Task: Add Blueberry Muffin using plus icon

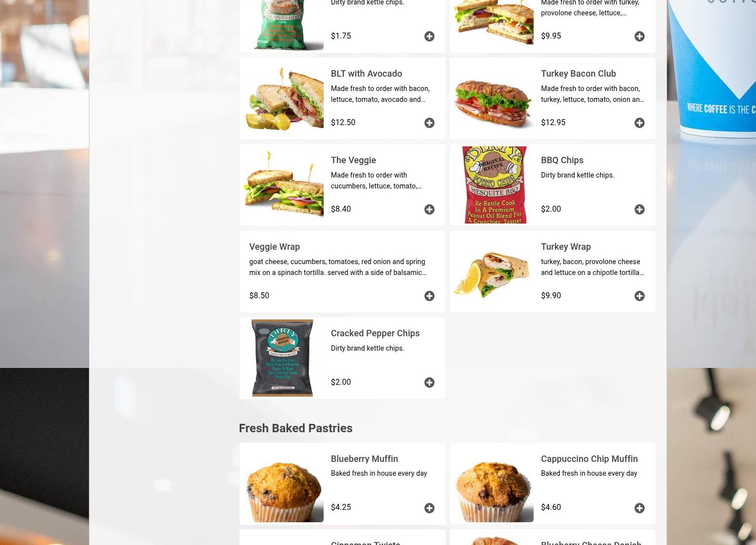Action: coord(429,508)
